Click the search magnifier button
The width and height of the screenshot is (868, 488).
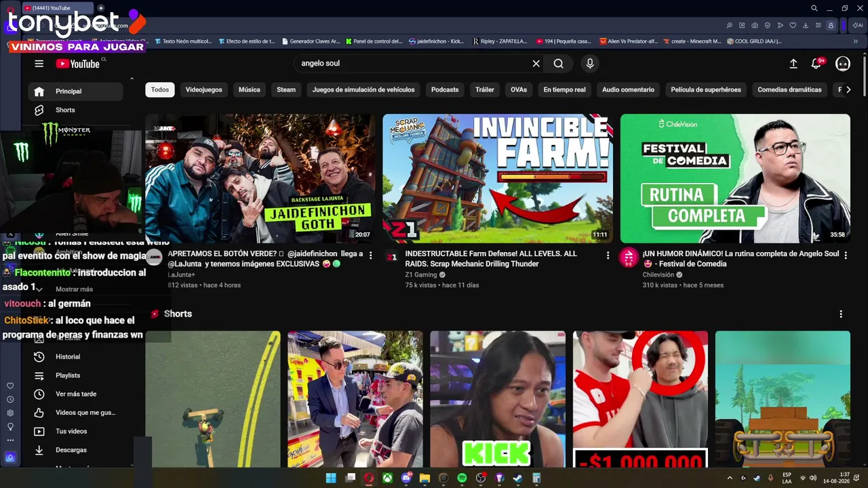[558, 64]
